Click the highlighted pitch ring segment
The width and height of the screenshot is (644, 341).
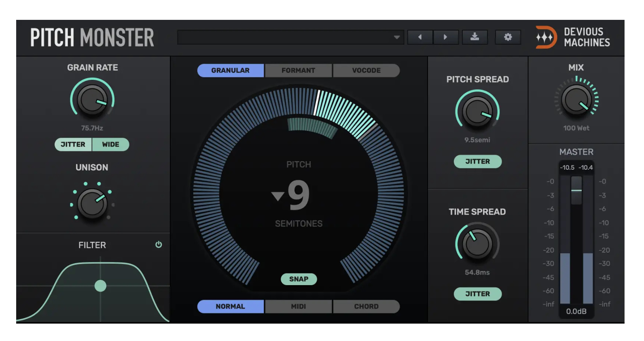pyautogui.click(x=345, y=113)
